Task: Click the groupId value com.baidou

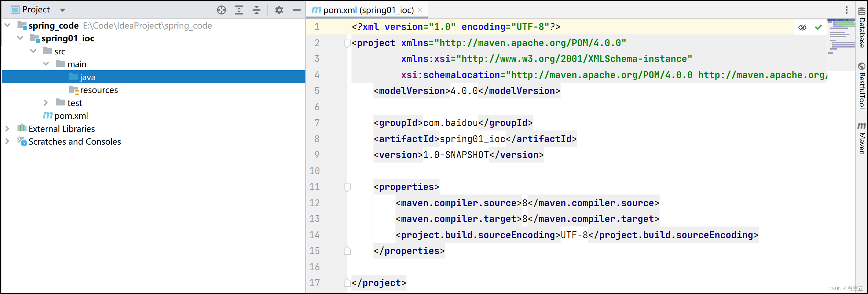Action: tap(451, 123)
